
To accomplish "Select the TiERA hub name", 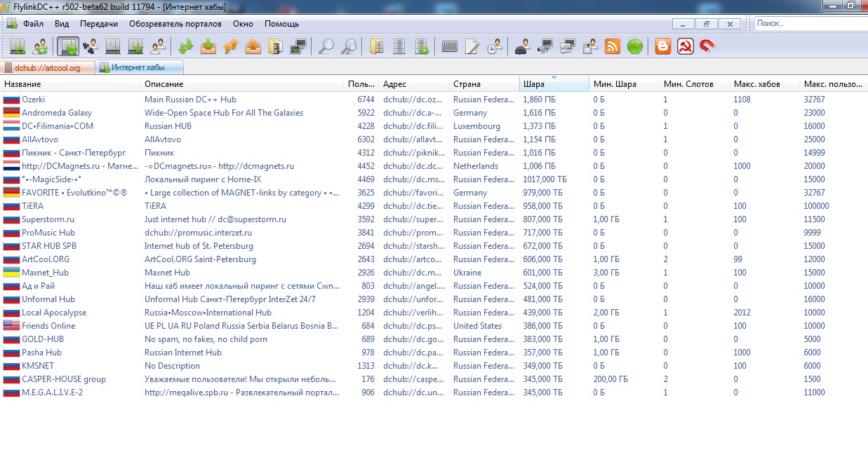I will (33, 206).
